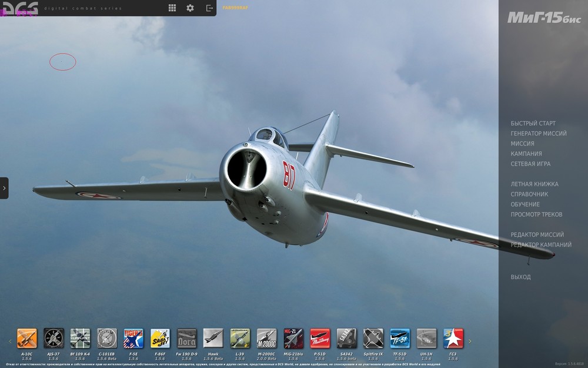Launch РЕДАКТОР МИССИЙ
The height and width of the screenshot is (368, 588).
pyautogui.click(x=537, y=235)
